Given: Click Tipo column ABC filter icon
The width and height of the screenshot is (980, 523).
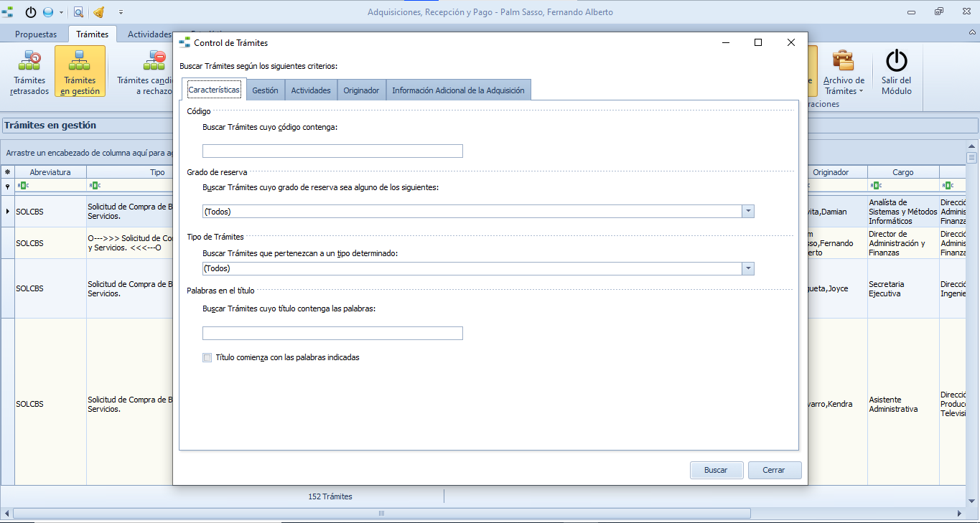Looking at the screenshot, I should [x=95, y=185].
